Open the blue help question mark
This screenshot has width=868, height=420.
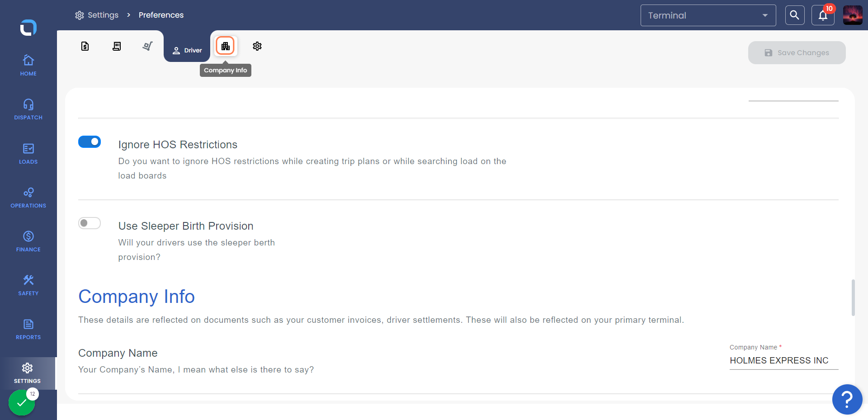coord(847,399)
